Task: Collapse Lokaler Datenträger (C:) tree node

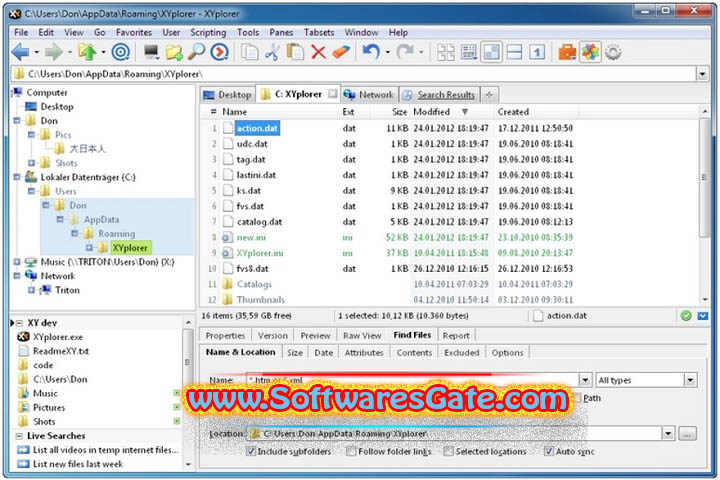Action: click(x=17, y=177)
